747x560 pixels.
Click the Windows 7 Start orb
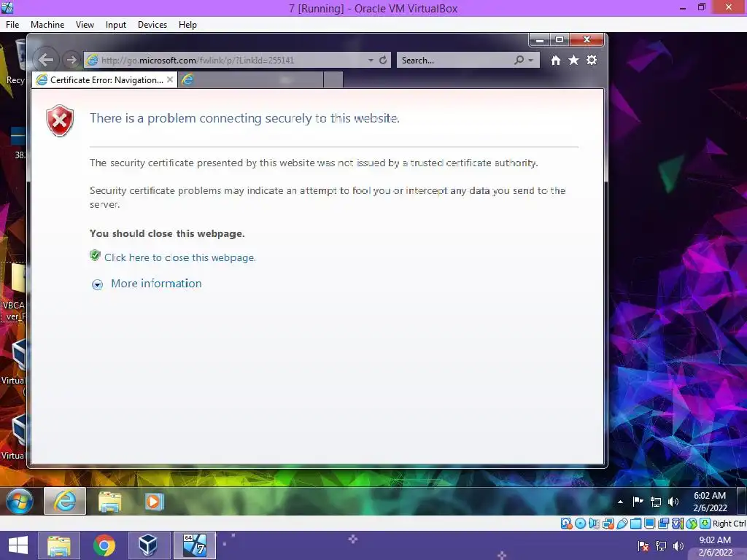coord(20,501)
